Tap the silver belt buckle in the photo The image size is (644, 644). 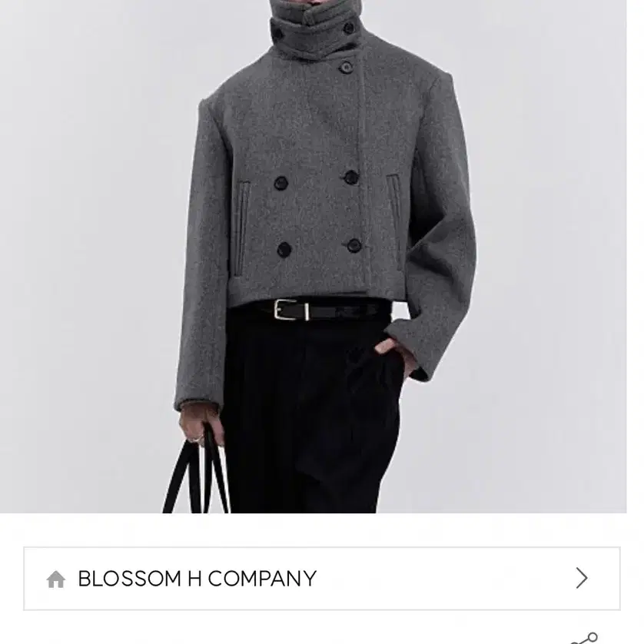tap(290, 310)
